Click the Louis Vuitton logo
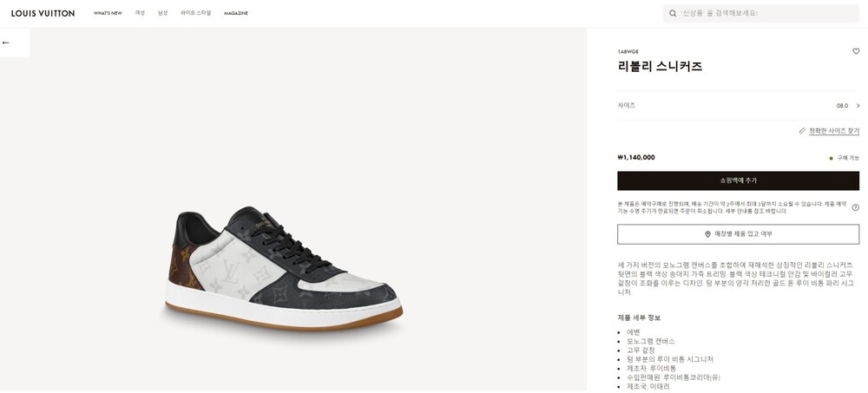Screen dimensions: 868x393 pyautogui.click(x=43, y=14)
